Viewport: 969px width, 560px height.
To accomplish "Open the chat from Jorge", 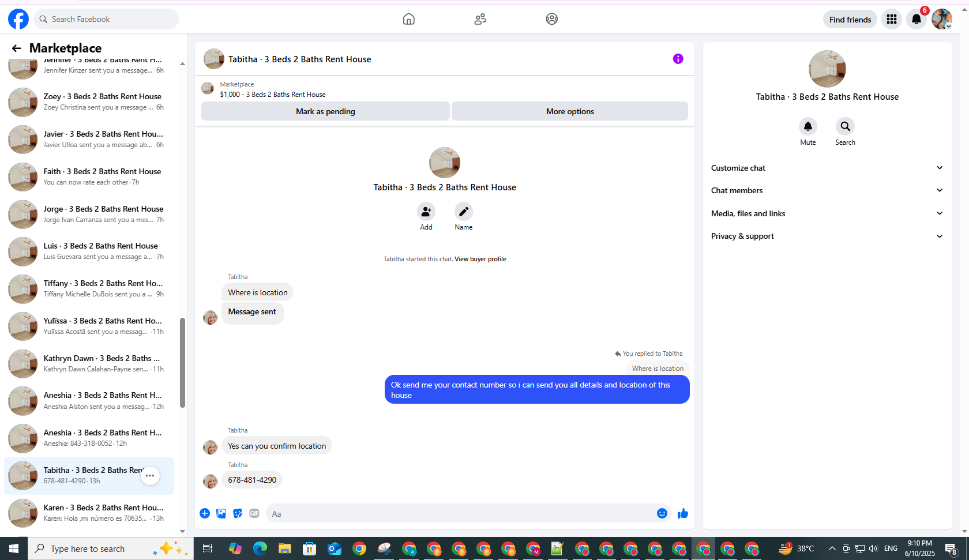I will 89,215.
